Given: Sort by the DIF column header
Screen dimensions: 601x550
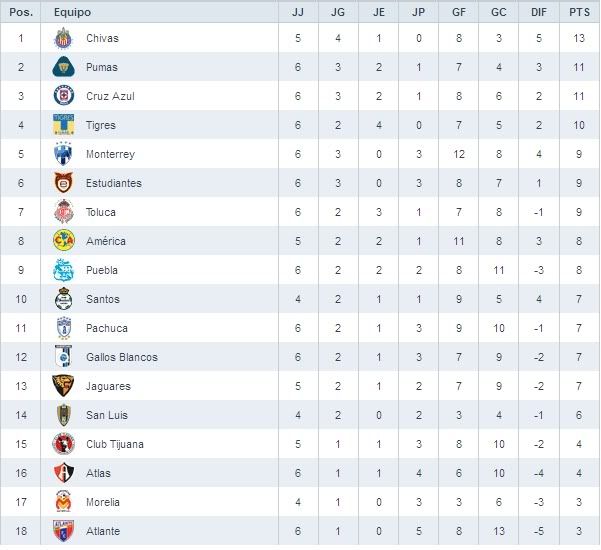Looking at the screenshot, I should coord(539,12).
